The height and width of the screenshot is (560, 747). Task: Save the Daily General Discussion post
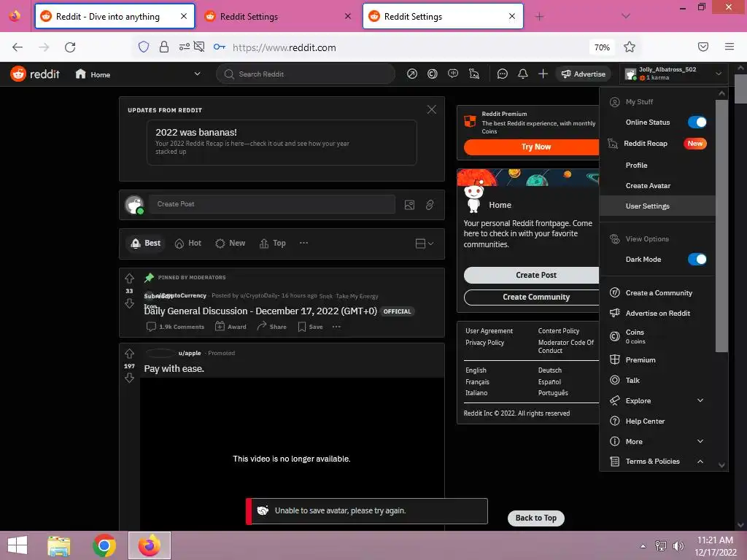pyautogui.click(x=310, y=327)
